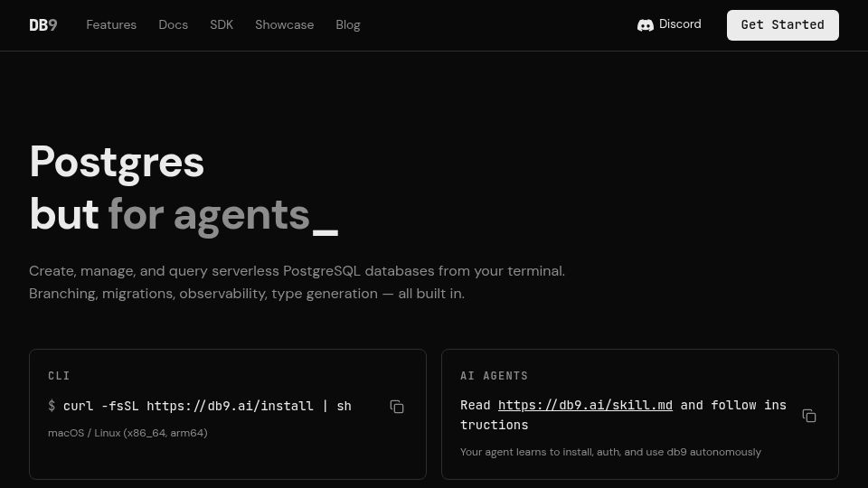Image resolution: width=868 pixels, height=488 pixels.
Task: Copy the CLI curl install command
Action: (397, 407)
